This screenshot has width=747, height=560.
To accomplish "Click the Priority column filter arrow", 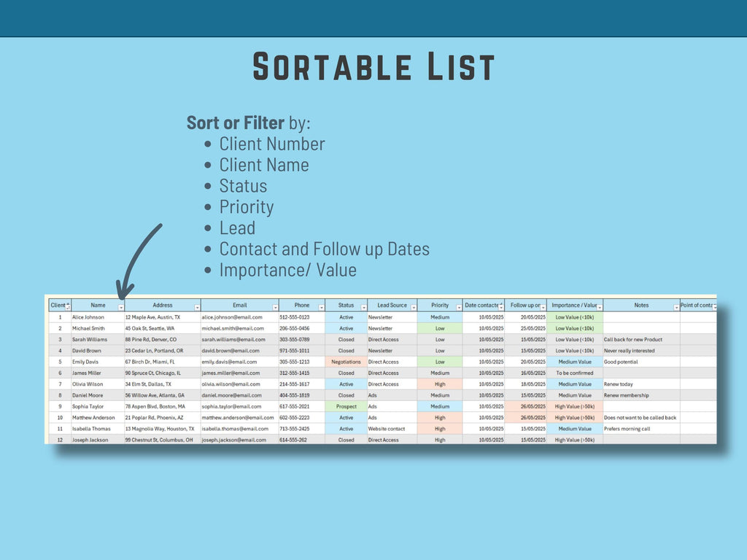I will point(459,308).
